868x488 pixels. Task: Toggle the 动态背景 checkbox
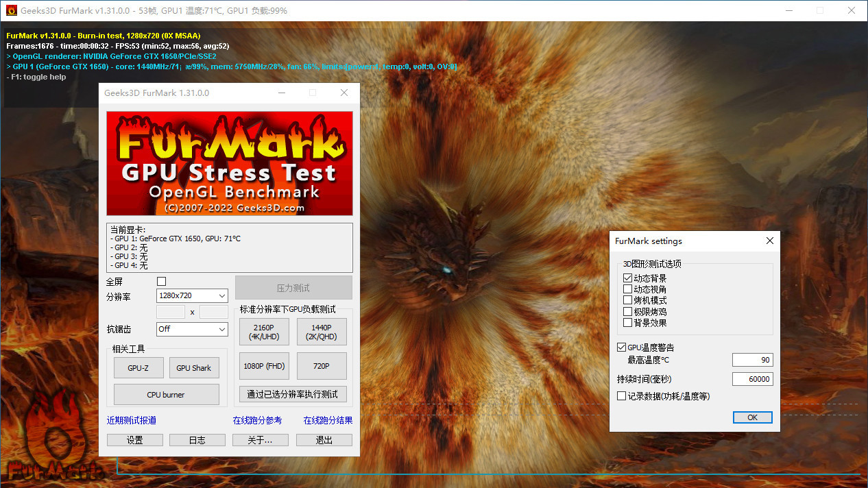tap(627, 278)
